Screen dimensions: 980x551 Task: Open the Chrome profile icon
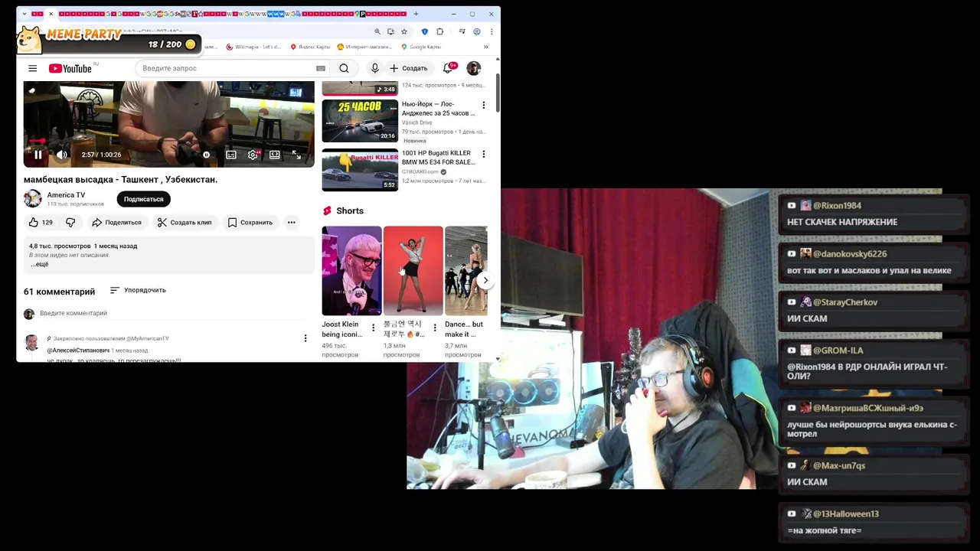pyautogui.click(x=477, y=31)
